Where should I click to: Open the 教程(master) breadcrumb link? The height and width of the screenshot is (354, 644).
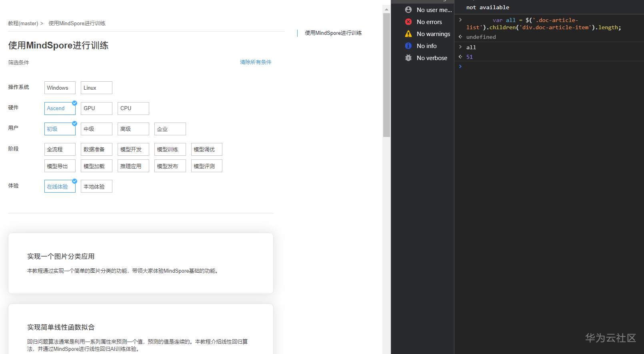[23, 23]
